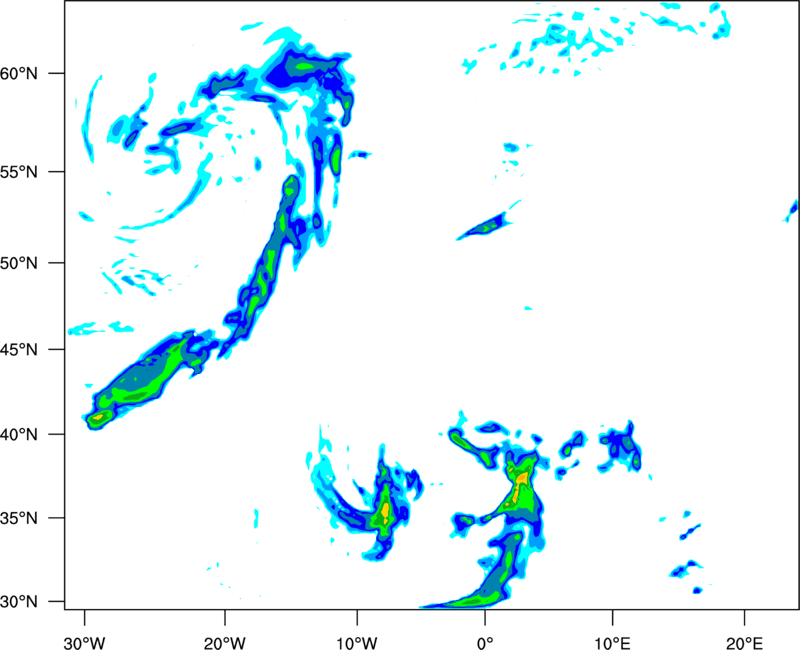Click the 30°W longitude label
This screenshot has height=650, width=800.
[84, 643]
